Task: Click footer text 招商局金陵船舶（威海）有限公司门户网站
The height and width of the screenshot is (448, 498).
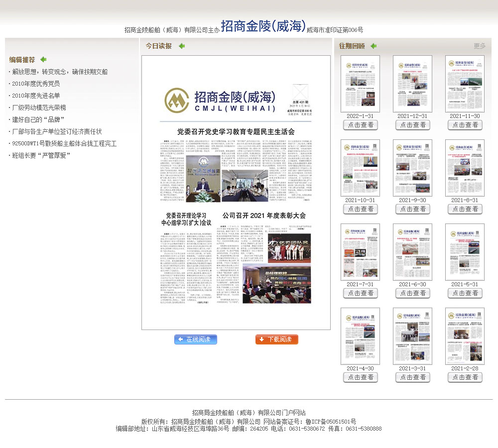Action: click(x=249, y=413)
